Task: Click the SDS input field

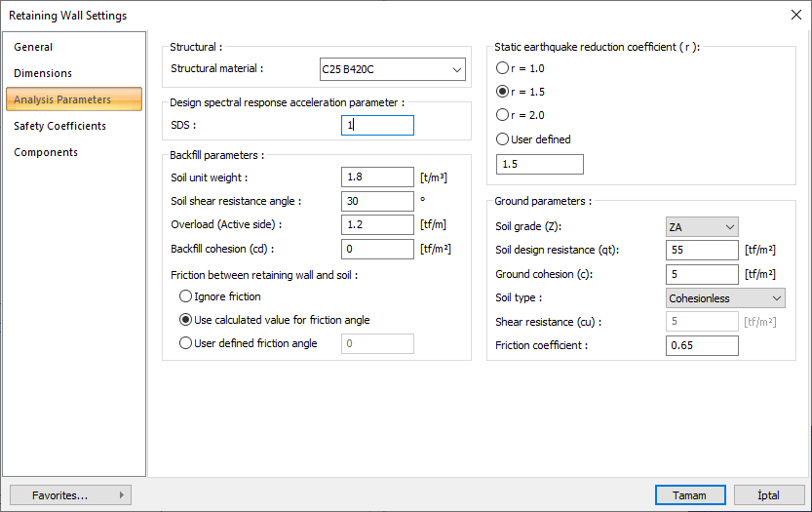Action: [x=377, y=125]
